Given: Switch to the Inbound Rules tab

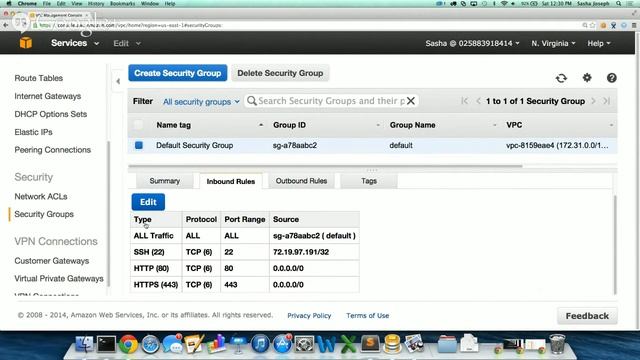Looking at the screenshot, I should pyautogui.click(x=231, y=181).
